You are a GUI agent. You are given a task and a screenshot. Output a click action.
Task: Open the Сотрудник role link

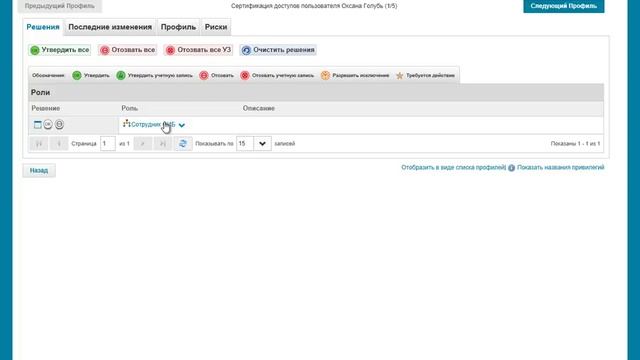(153, 124)
